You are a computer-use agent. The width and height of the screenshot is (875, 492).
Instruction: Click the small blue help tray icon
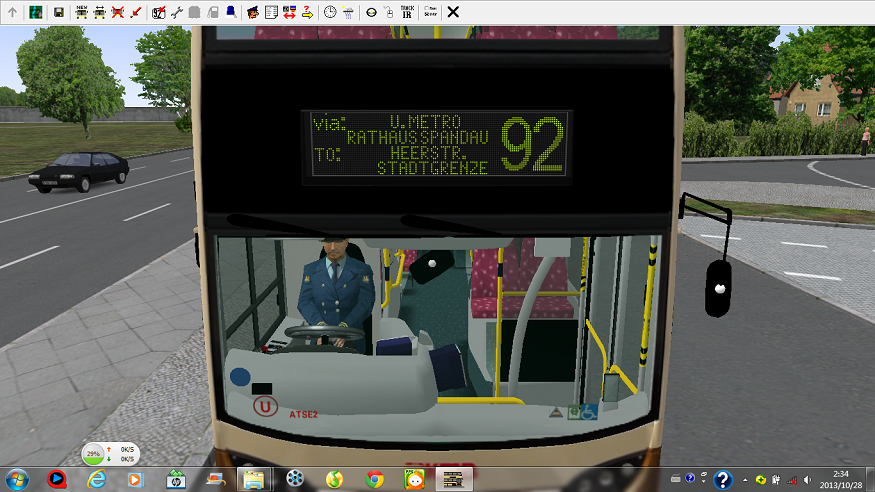[690, 478]
